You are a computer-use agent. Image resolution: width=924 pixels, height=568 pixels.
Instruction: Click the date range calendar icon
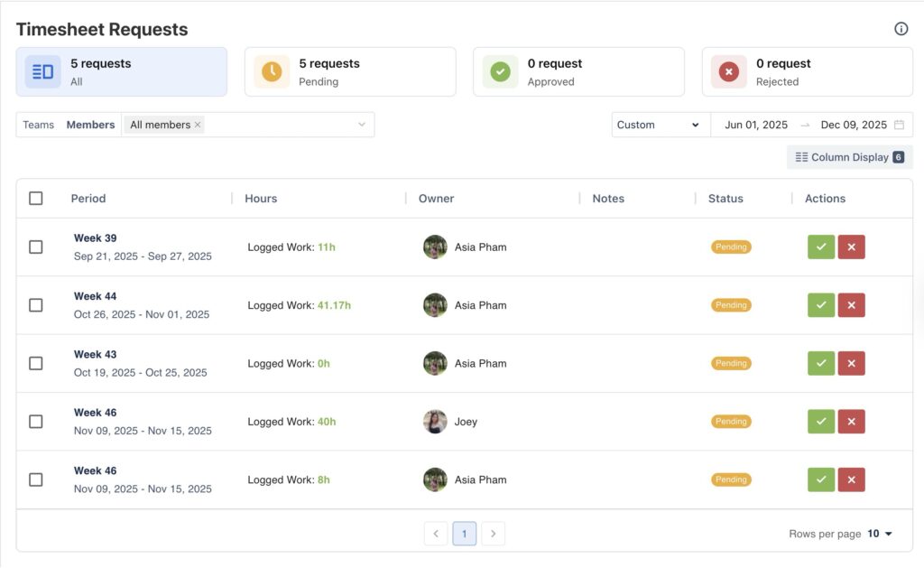(898, 125)
